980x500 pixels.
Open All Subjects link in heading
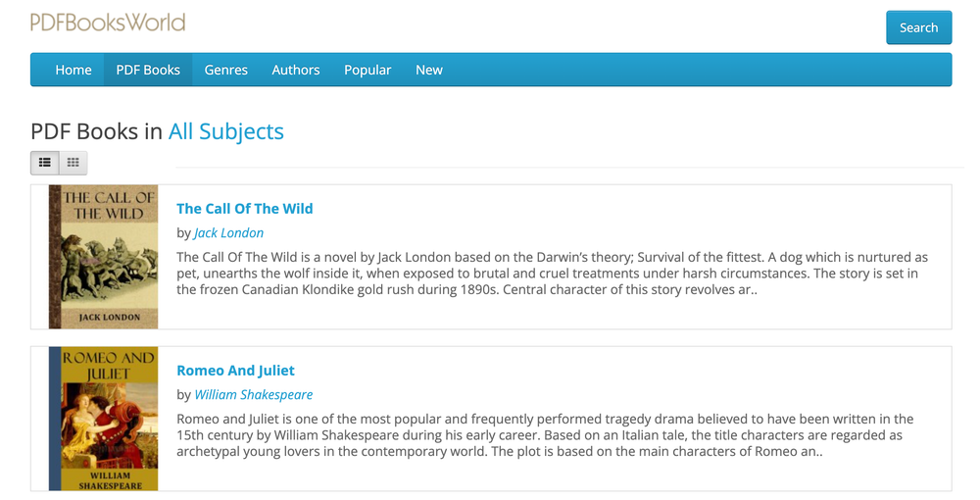click(226, 131)
